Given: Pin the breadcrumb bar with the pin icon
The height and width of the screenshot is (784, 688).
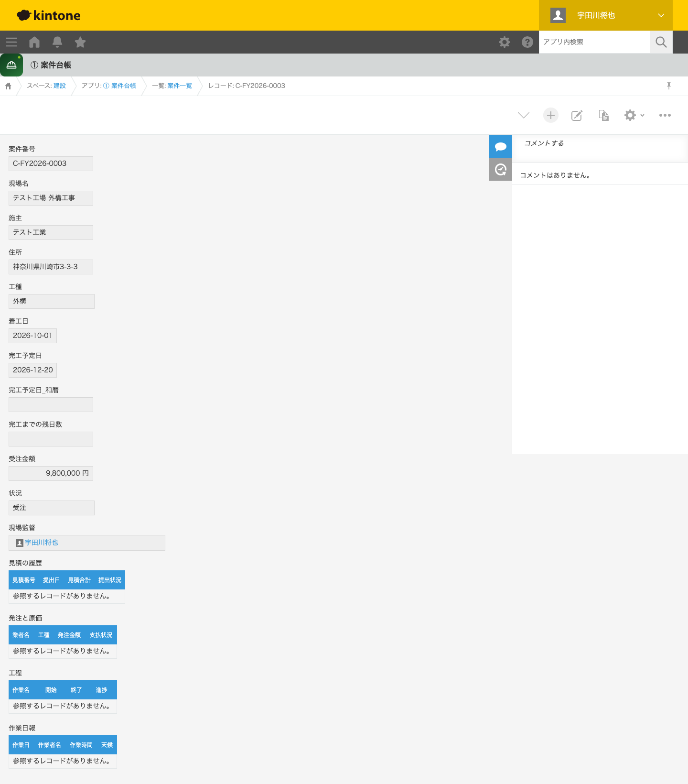Looking at the screenshot, I should coord(669,86).
